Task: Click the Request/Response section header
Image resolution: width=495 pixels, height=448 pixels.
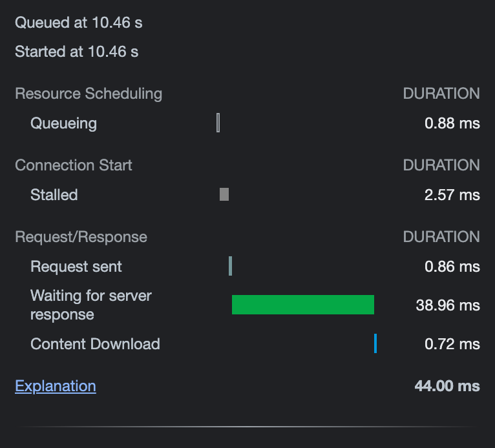Action: (x=81, y=237)
